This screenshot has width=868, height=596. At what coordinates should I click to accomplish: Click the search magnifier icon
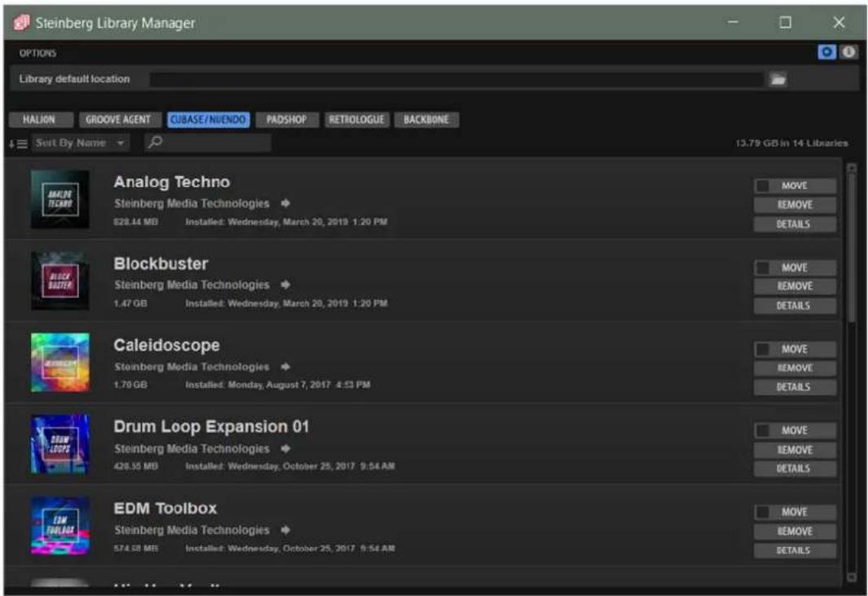(x=156, y=143)
